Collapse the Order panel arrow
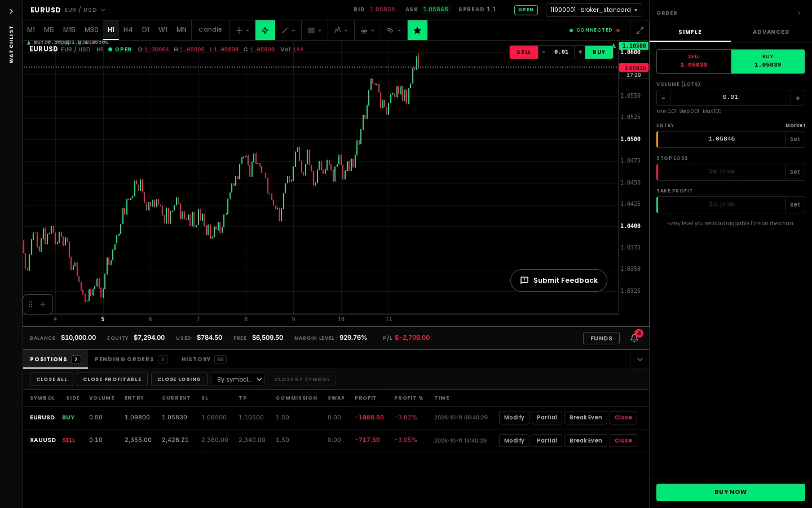This screenshot has width=812, height=508. pyautogui.click(x=798, y=13)
